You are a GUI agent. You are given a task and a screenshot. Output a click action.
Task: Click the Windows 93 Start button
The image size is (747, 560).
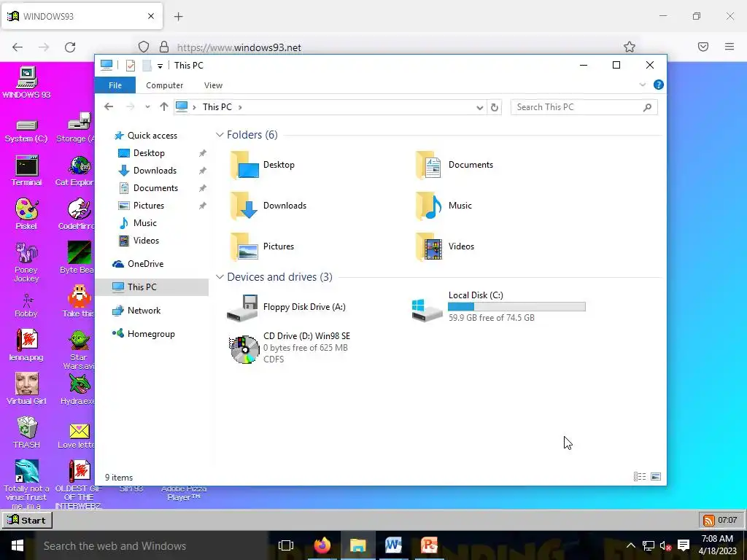click(27, 520)
